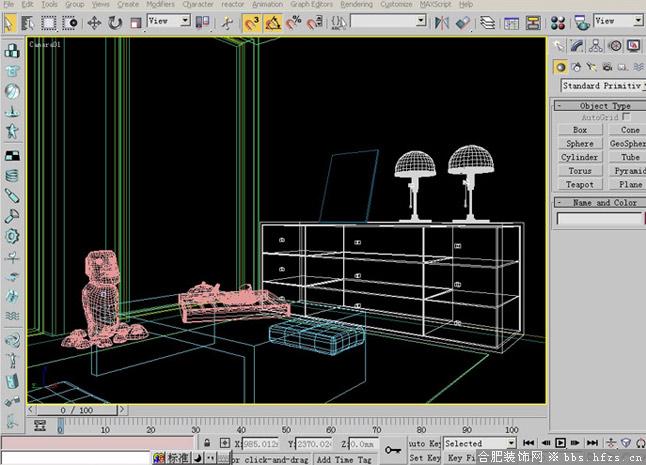Click reactor Cloth Collection shirt icon
This screenshot has height=465, width=646.
point(12,71)
